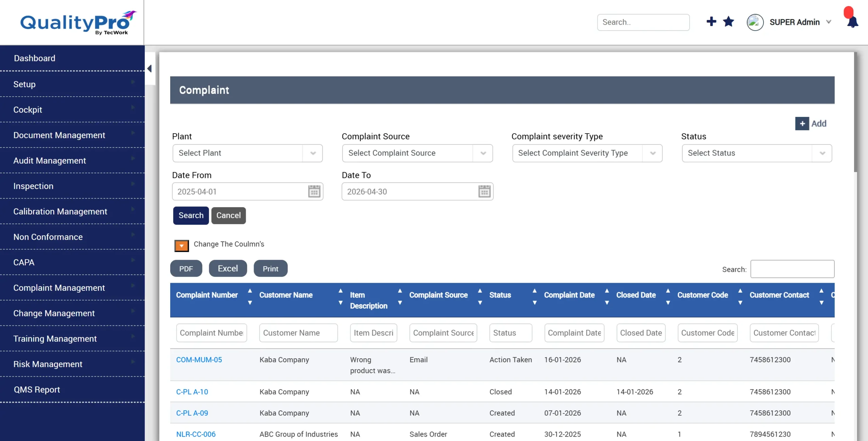Expand the Document Management menu
Screen dimensions: 868x441
[72, 135]
